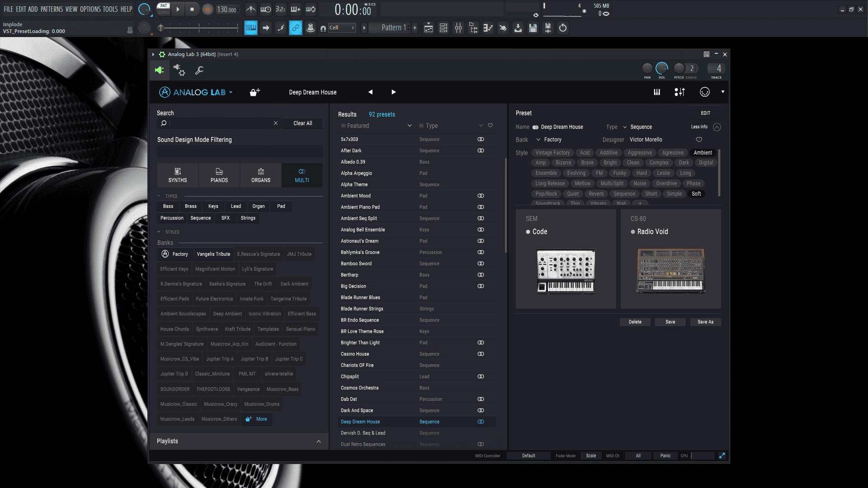Add a new pattern with plus button
868x488 pixels.
415,28
